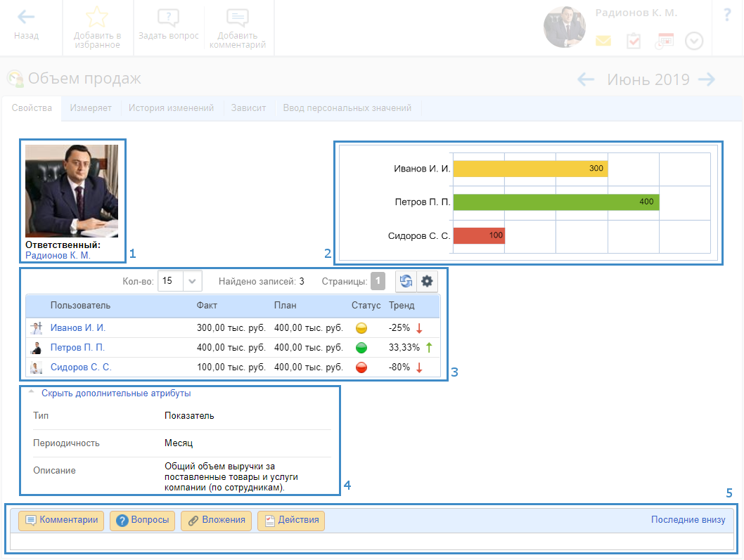Click the help question mark icon
744x560 pixels.
(727, 15)
